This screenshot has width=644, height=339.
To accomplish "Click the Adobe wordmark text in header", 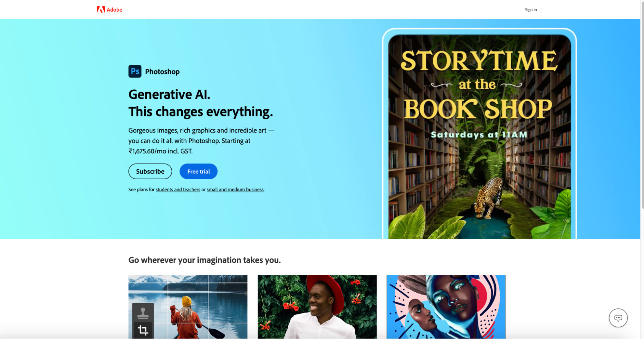I will tap(114, 10).
